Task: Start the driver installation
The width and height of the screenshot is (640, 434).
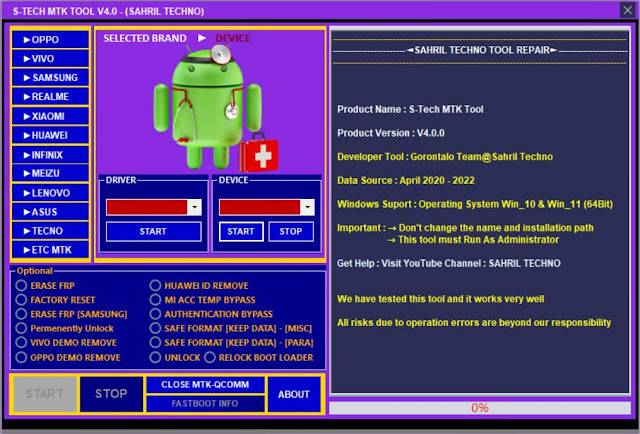Action: [153, 231]
